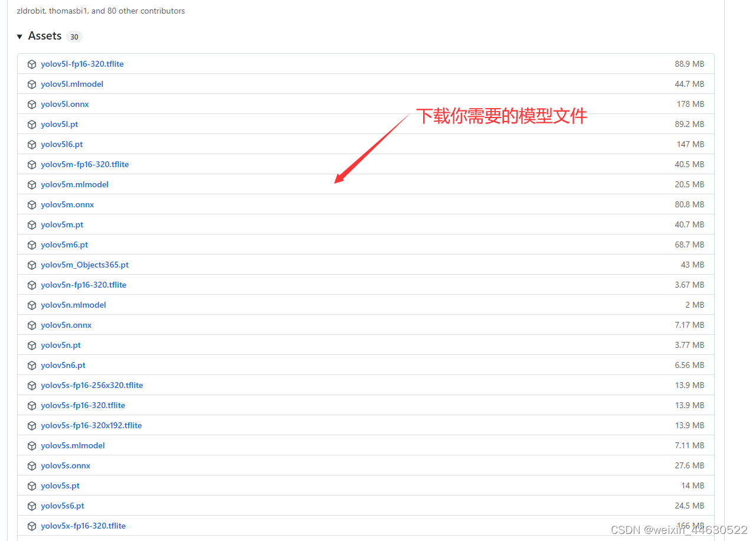The width and height of the screenshot is (756, 541).
Task: Click package icon beside yolov5l-fp16-320.tflite
Action: (32, 64)
